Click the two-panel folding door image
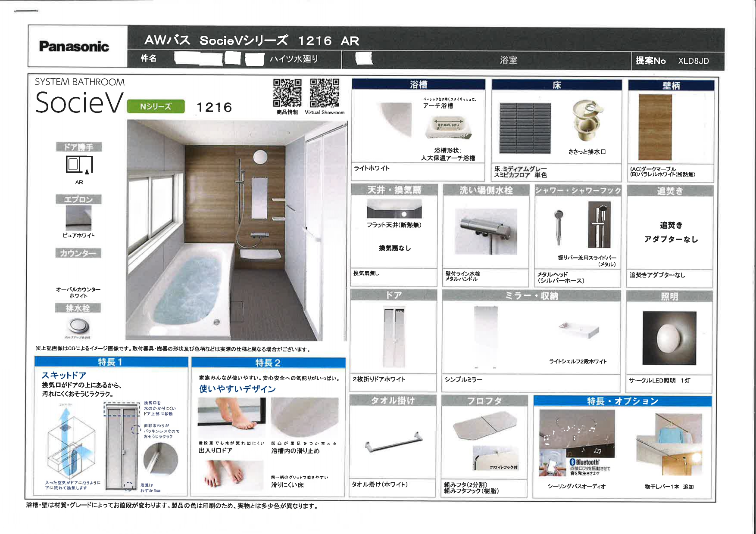Screen dimensions: 756x534 click(x=394, y=337)
